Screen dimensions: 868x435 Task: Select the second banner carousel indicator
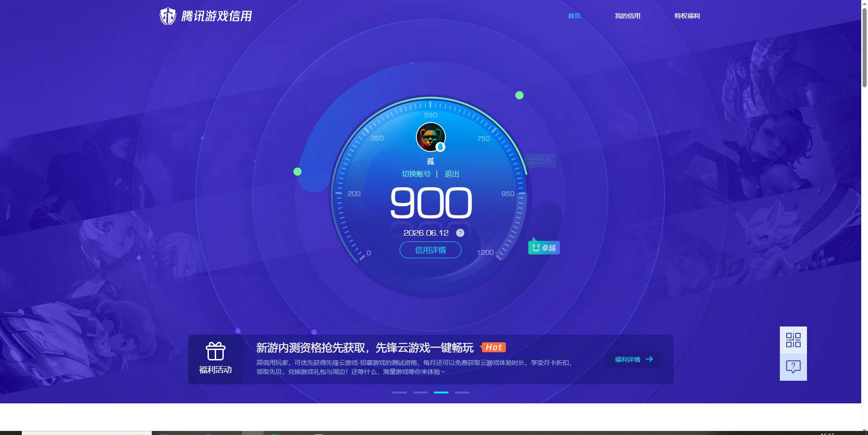pyautogui.click(x=420, y=392)
